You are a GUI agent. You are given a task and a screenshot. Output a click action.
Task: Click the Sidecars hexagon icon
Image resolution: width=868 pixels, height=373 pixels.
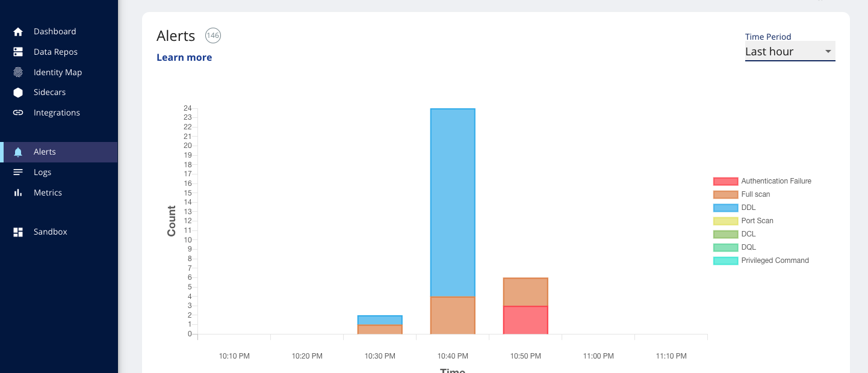pyautogui.click(x=18, y=93)
